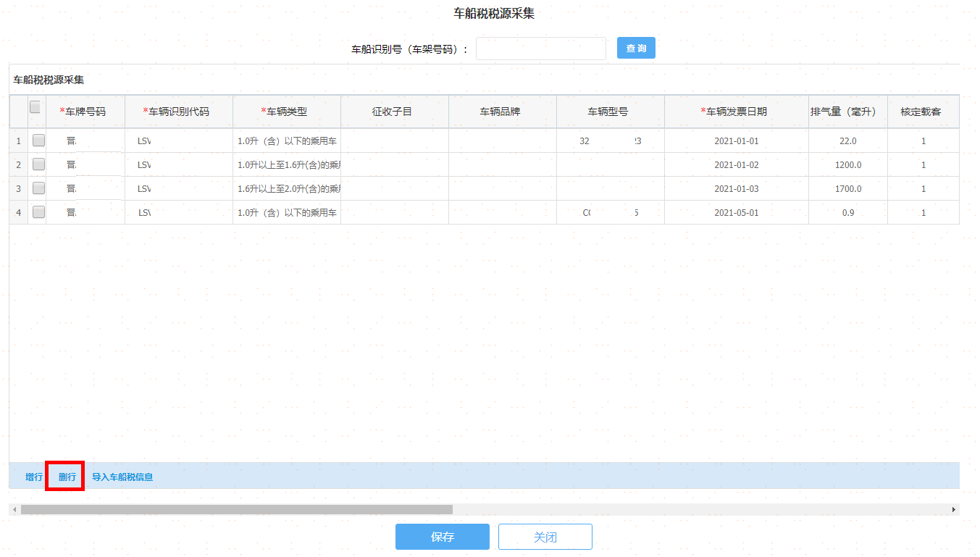
Task: Check the row 1 checkbox
Action: (x=38, y=141)
